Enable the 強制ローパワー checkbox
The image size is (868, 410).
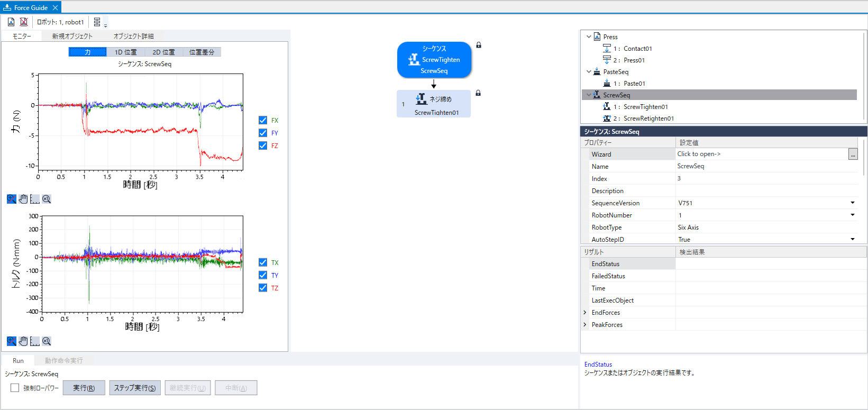coord(15,388)
